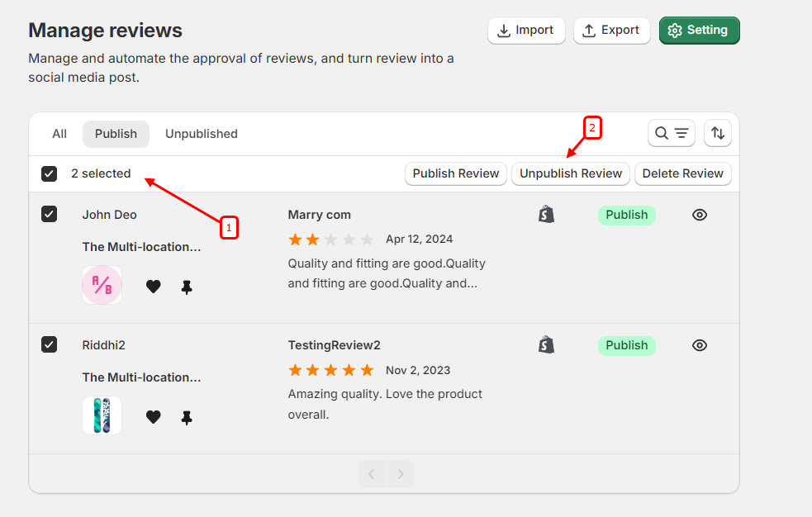Image resolution: width=812 pixels, height=517 pixels.
Task: Click the Shopify icon on Marry com review
Action: 546,215
